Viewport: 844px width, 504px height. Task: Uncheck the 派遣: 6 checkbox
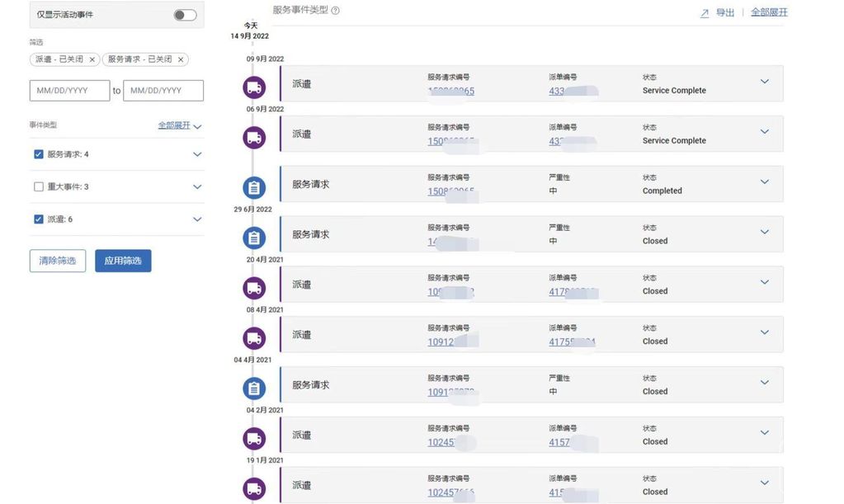point(39,219)
